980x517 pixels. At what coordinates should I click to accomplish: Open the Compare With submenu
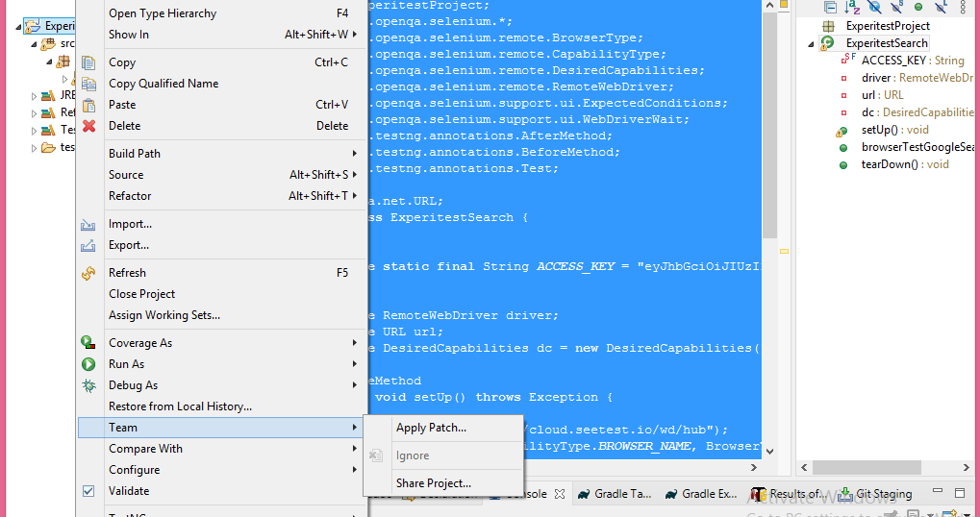click(x=221, y=449)
